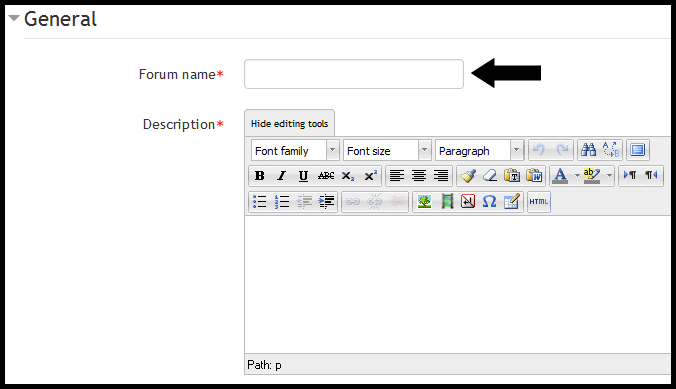676x389 pixels.
Task: Toggle Italic formatting
Action: [282, 176]
